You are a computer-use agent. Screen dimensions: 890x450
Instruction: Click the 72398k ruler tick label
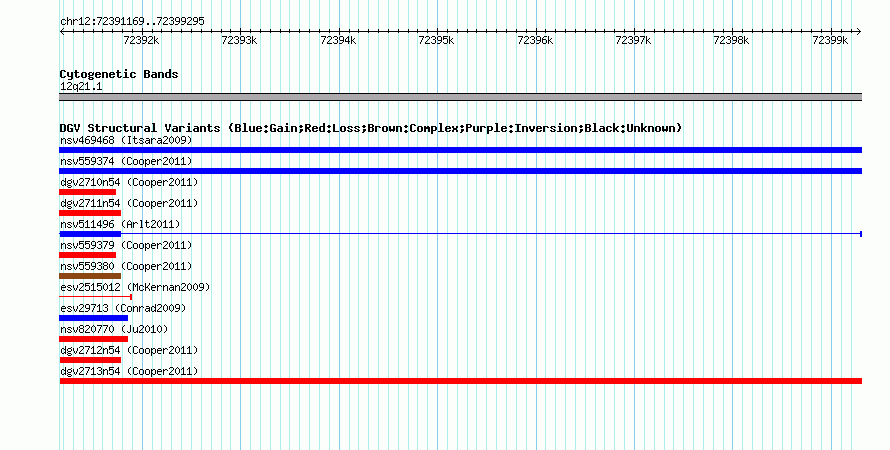732,40
